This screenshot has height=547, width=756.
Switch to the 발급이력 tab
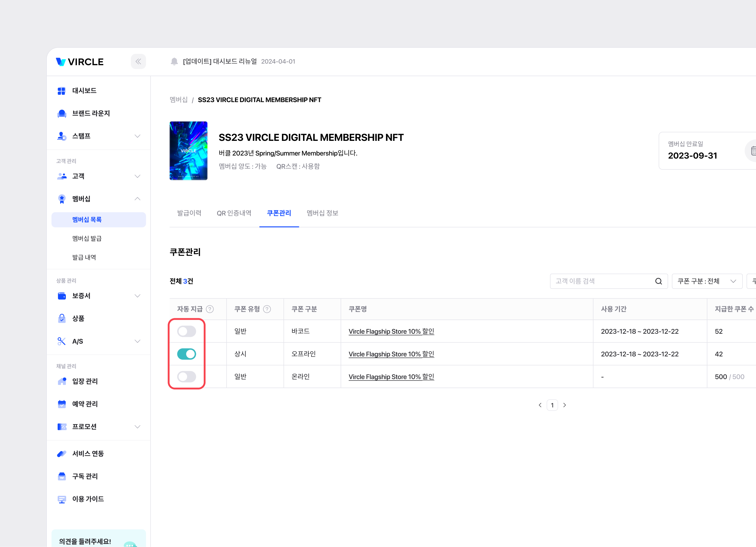tap(189, 213)
